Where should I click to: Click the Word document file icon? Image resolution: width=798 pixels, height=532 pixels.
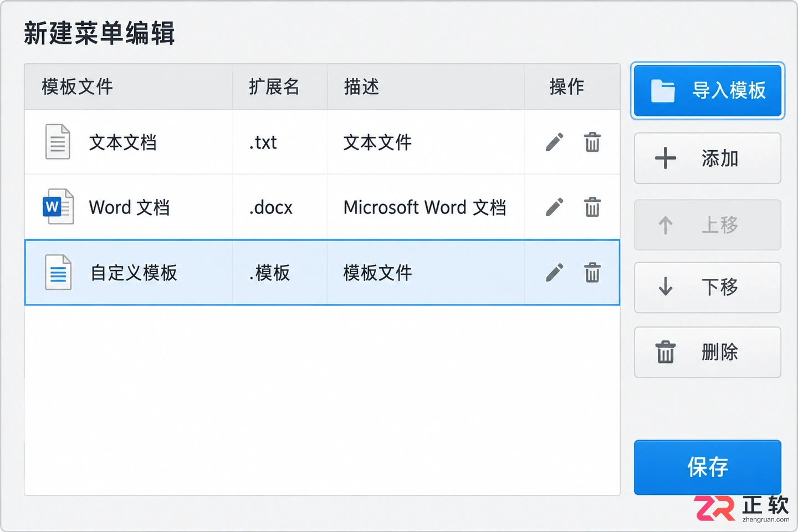[58, 207]
